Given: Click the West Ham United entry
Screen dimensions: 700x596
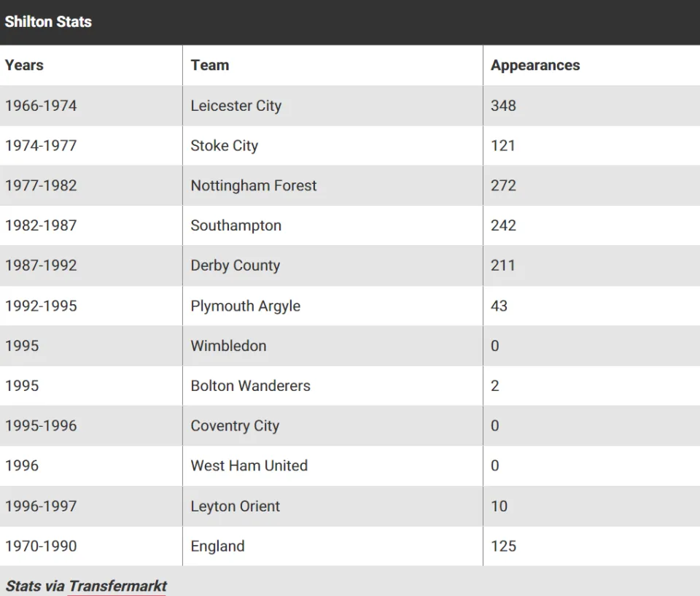Looking at the screenshot, I should pyautogui.click(x=249, y=465).
